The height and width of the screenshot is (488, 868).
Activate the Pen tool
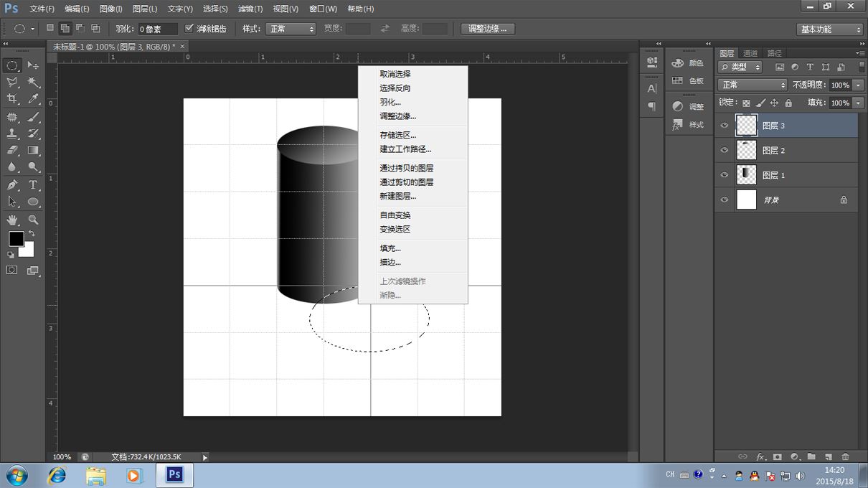coord(12,185)
